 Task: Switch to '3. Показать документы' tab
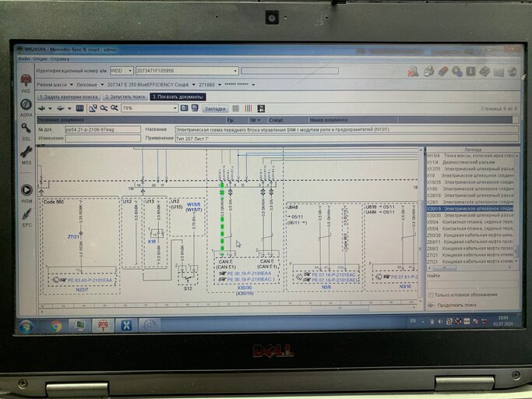click(178, 97)
